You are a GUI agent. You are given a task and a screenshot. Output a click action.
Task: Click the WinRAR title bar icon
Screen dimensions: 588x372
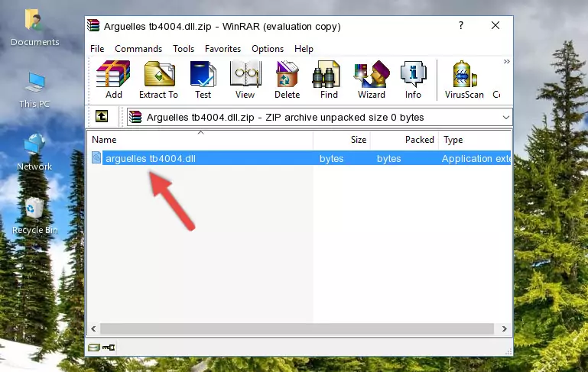93,26
